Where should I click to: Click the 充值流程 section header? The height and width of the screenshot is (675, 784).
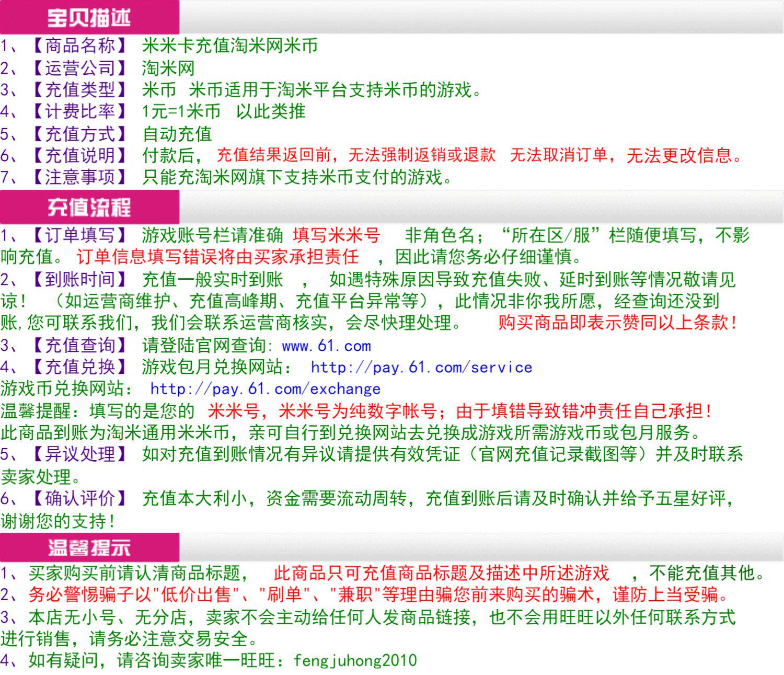[x=89, y=207]
